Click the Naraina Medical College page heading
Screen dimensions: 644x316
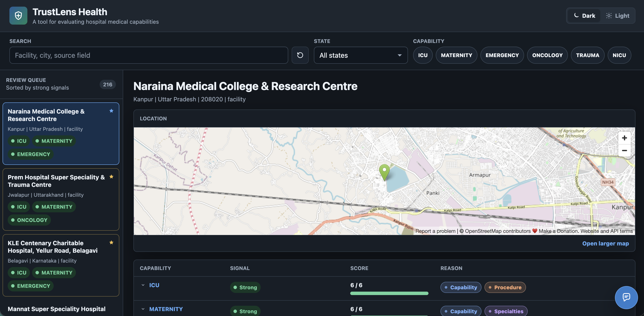pos(245,86)
